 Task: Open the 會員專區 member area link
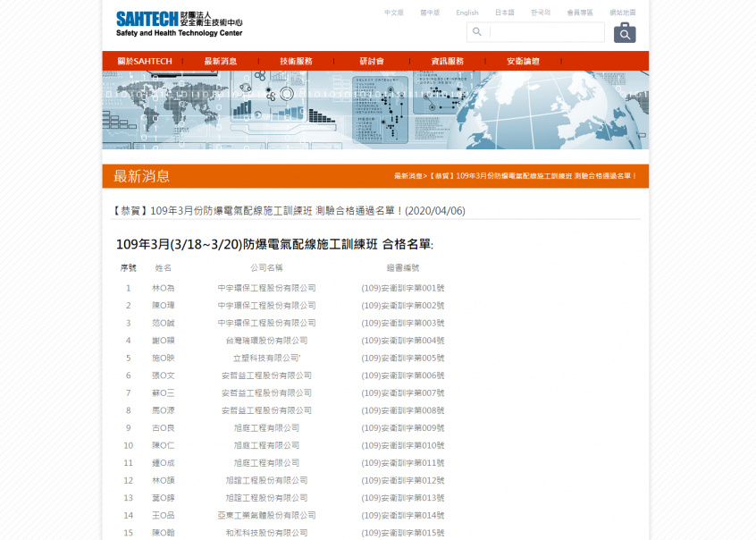[x=580, y=13]
